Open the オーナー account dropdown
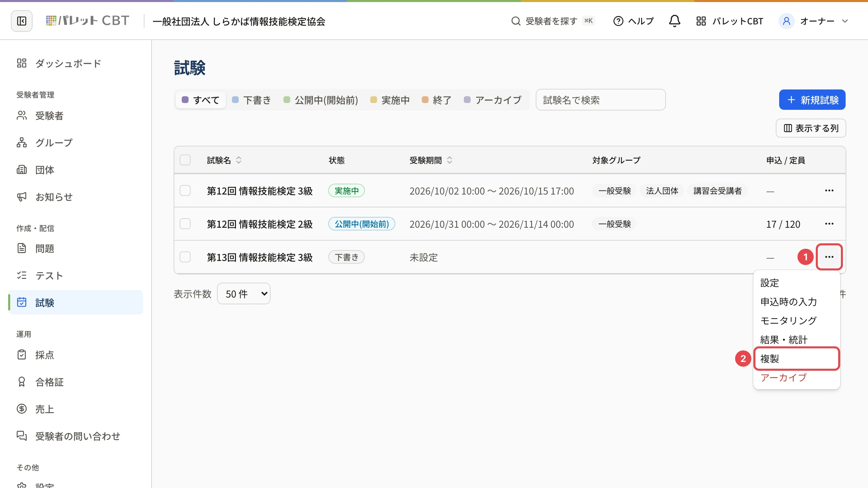The height and width of the screenshot is (488, 868). 814,21
